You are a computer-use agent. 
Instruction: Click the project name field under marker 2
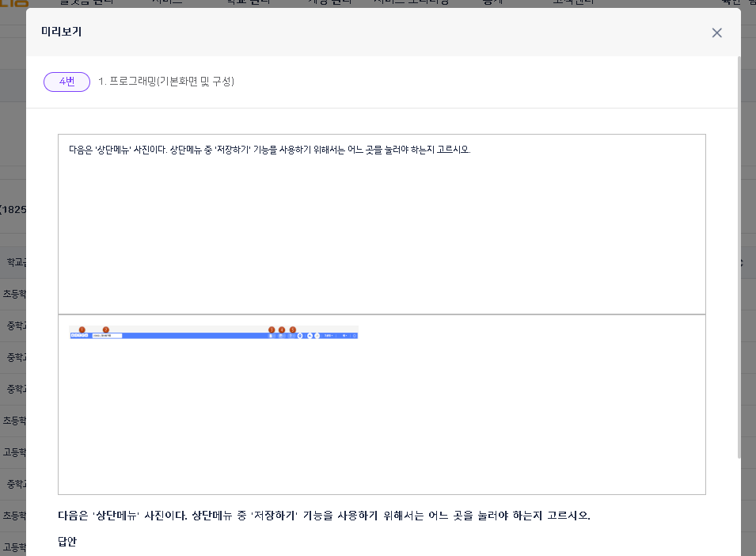pyautogui.click(x=107, y=337)
